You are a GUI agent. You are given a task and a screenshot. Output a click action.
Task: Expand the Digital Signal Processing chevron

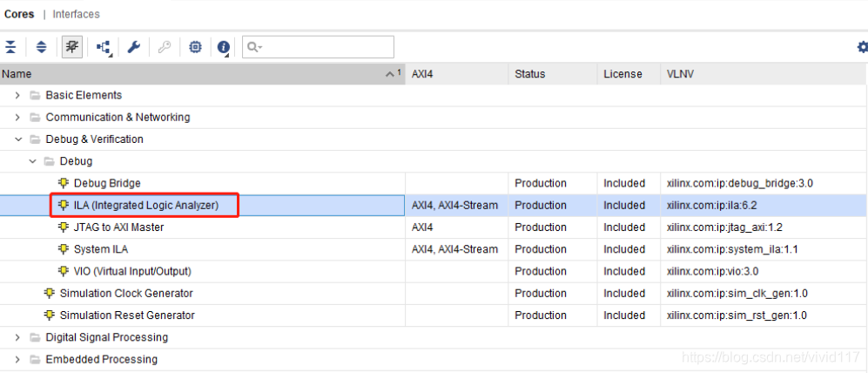(x=17, y=337)
